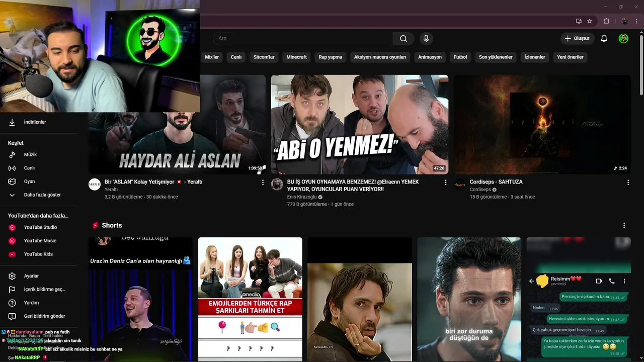The image size is (644, 362).
Task: Open the Chrome profile avatar button
Action: point(624,21)
